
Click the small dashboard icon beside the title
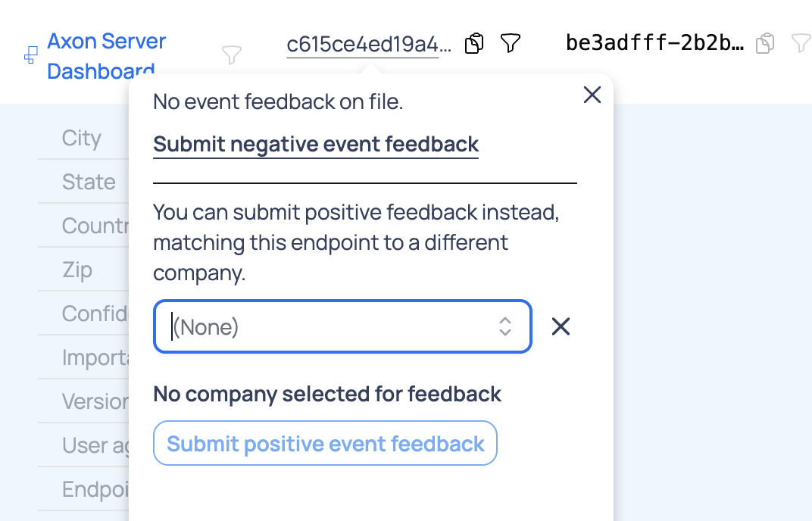[x=29, y=55]
